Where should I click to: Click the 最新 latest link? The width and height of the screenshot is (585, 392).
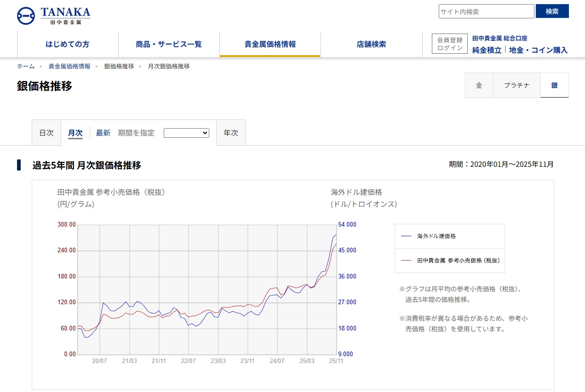(103, 133)
